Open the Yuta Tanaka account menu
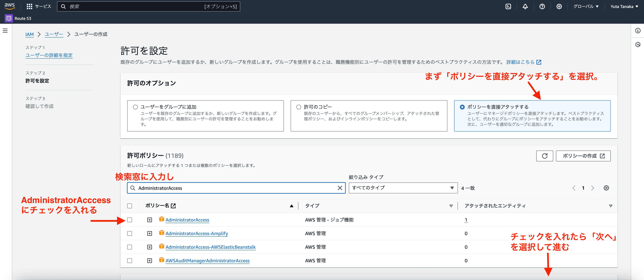 click(624, 6)
